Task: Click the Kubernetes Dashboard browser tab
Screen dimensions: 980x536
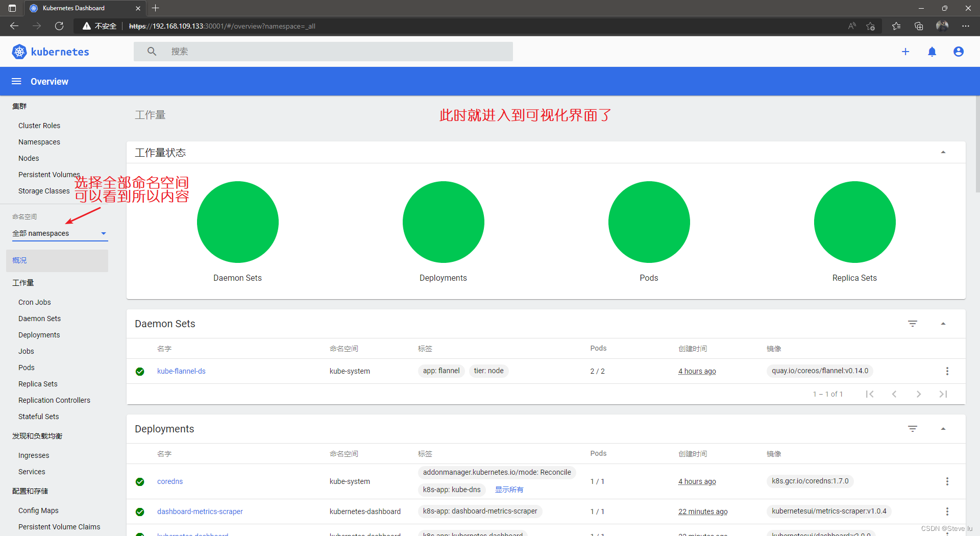Action: [x=84, y=8]
